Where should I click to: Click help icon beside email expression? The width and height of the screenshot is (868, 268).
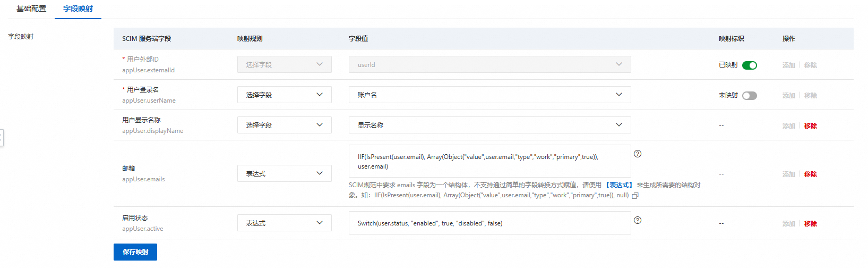pyautogui.click(x=638, y=154)
